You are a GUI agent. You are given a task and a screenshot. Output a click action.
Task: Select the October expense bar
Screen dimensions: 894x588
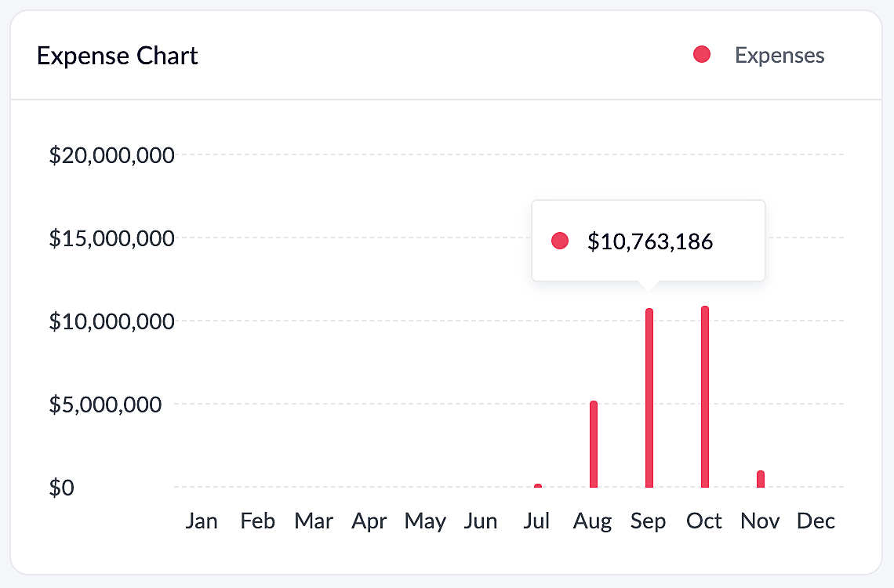705,397
